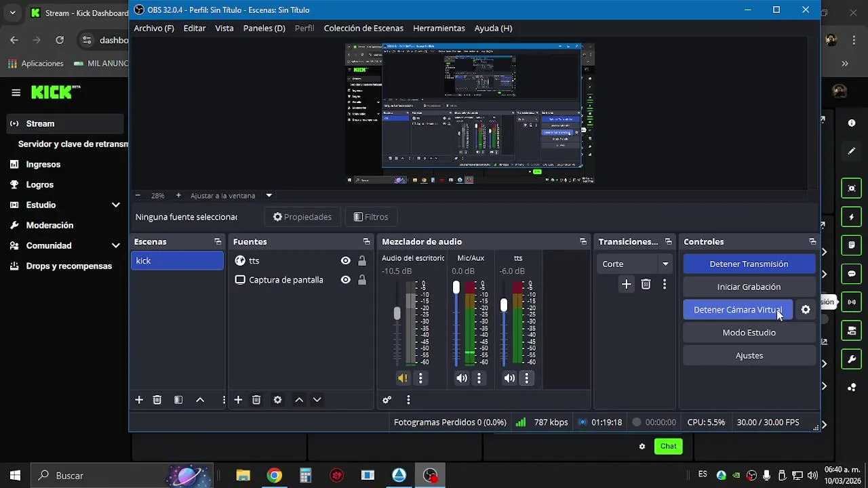Add a new scene with the plus icon
This screenshot has height=488, width=868.
pos(139,400)
